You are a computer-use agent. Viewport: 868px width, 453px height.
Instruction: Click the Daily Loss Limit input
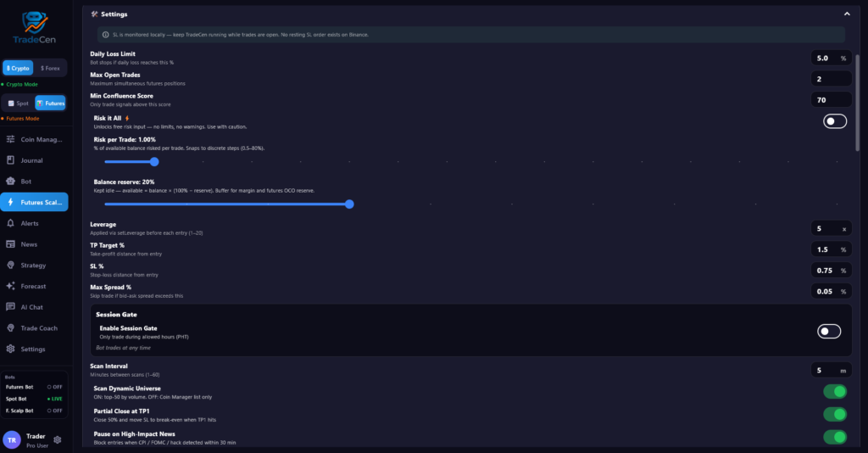[x=831, y=59]
